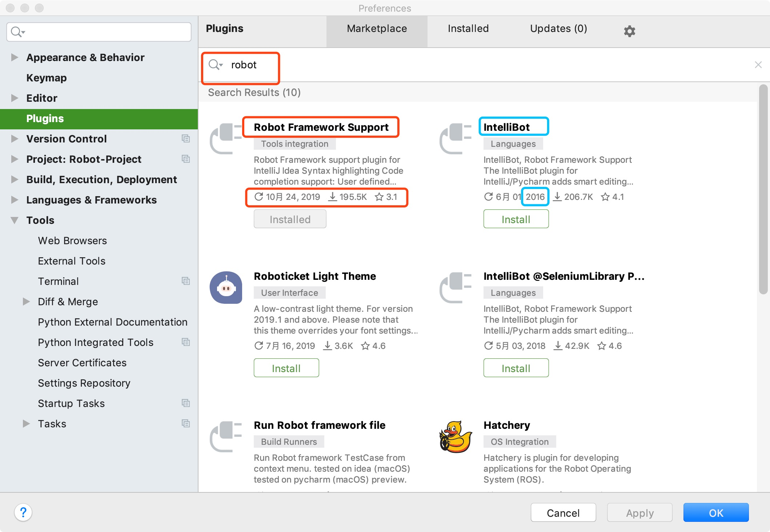
Task: Open the plugins gear settings icon
Action: point(629,31)
